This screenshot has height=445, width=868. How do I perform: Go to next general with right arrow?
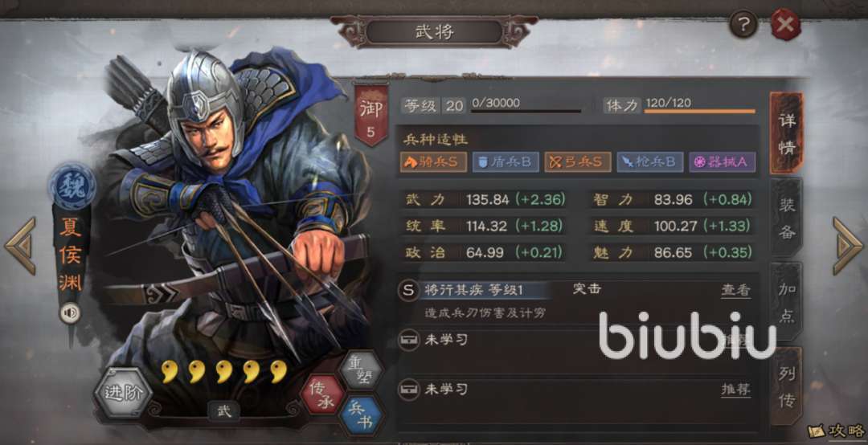point(848,245)
